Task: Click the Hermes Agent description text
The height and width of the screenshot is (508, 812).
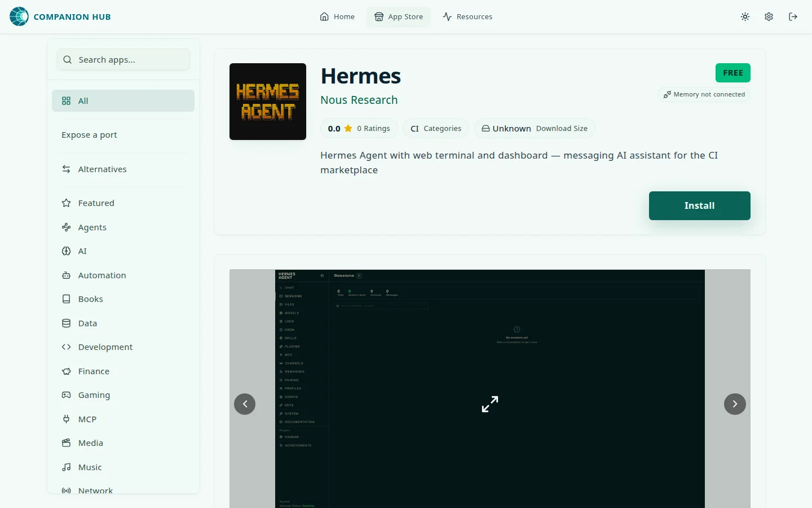Action: click(519, 163)
